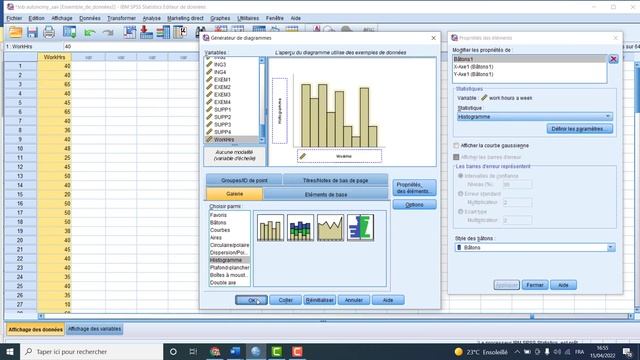Viewport: 640px width, 360px height.
Task: Switch to Titres/Notes de bas de page tab
Action: (336, 180)
